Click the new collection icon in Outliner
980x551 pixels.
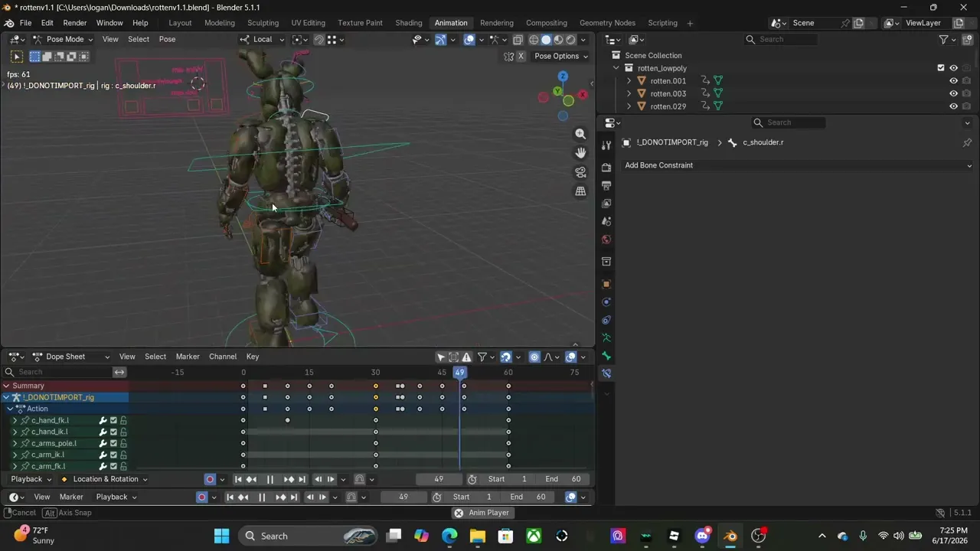967,39
